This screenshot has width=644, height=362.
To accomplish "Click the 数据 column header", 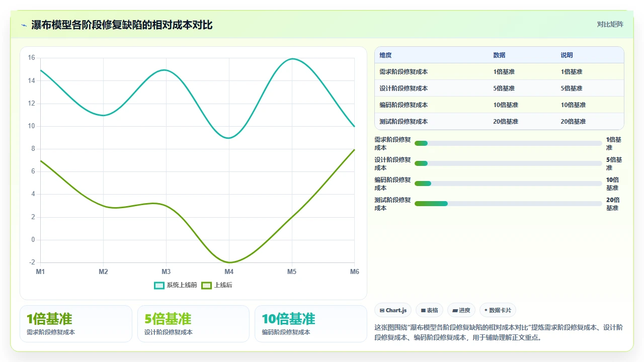I will (x=499, y=55).
